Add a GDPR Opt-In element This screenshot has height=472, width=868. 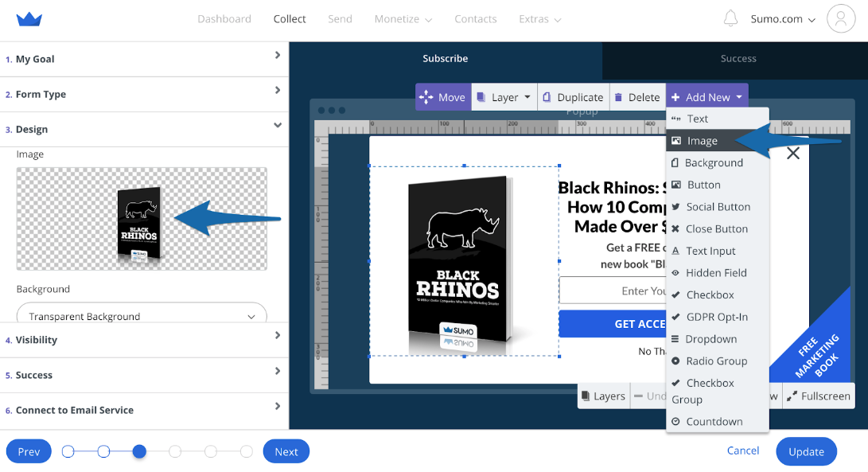click(718, 317)
